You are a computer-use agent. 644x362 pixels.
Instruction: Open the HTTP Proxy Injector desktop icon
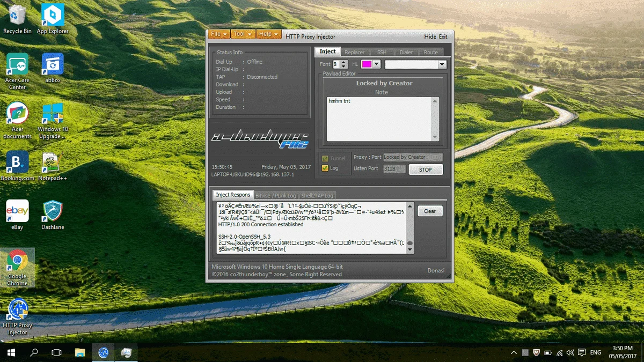tap(17, 317)
